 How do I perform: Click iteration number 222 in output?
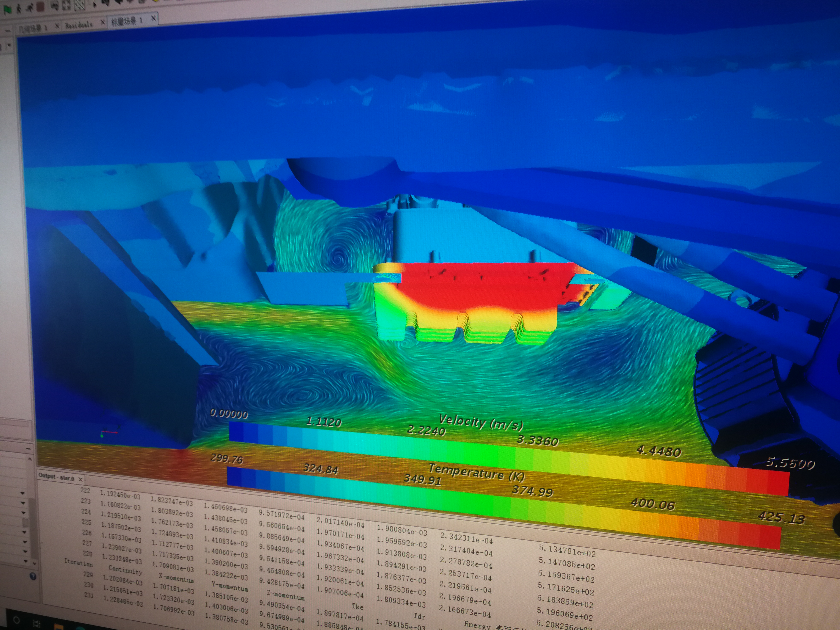[x=86, y=490]
